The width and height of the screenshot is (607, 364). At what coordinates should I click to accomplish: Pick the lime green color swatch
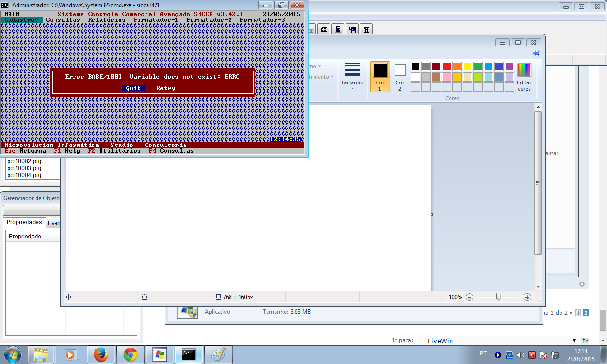point(478,77)
